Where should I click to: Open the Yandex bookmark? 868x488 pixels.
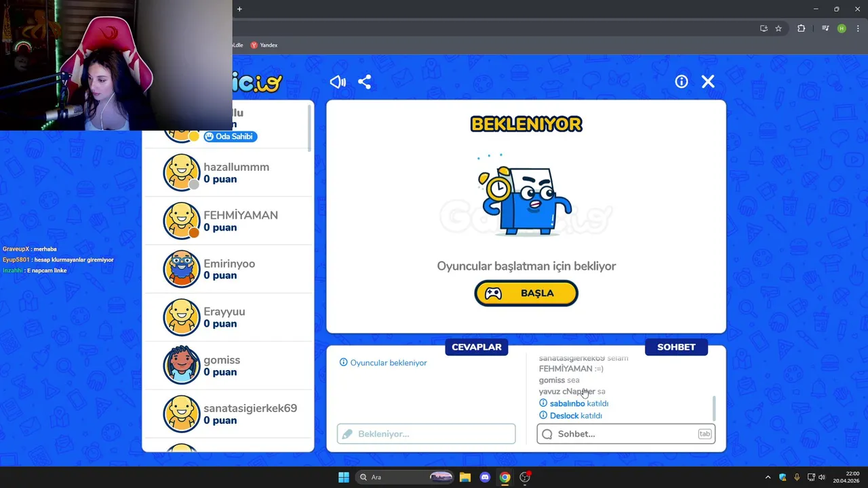click(x=264, y=45)
